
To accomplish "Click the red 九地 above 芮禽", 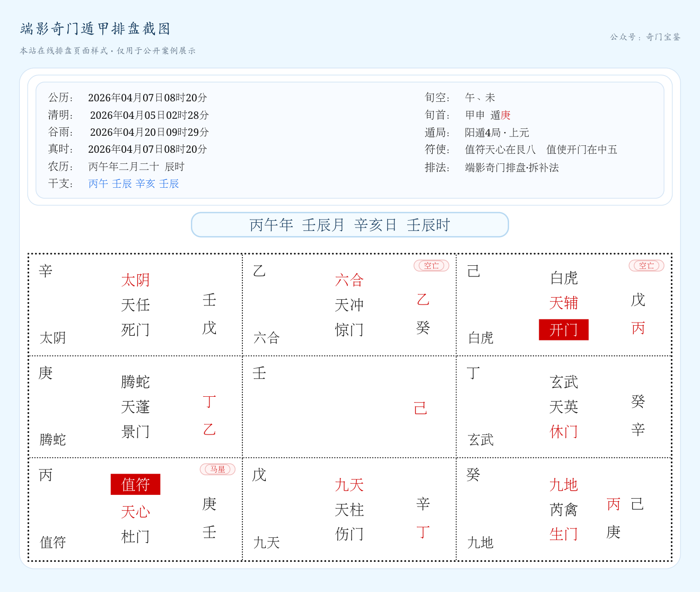I will [564, 485].
